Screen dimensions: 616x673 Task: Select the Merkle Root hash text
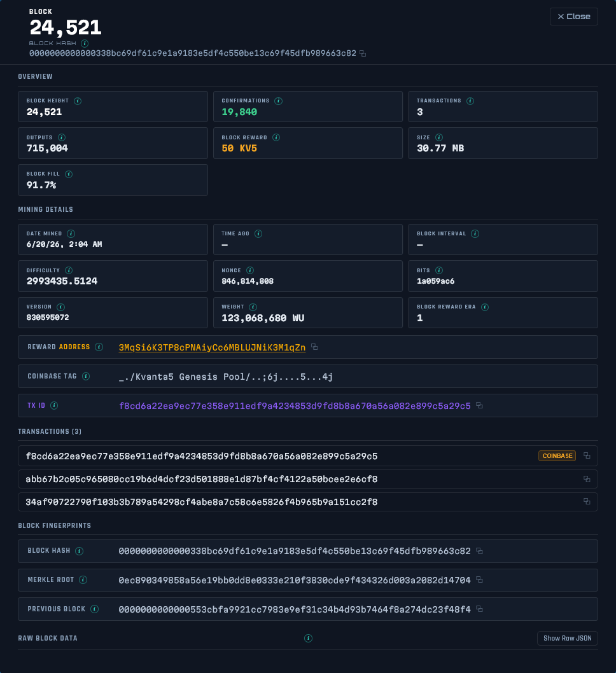click(295, 580)
